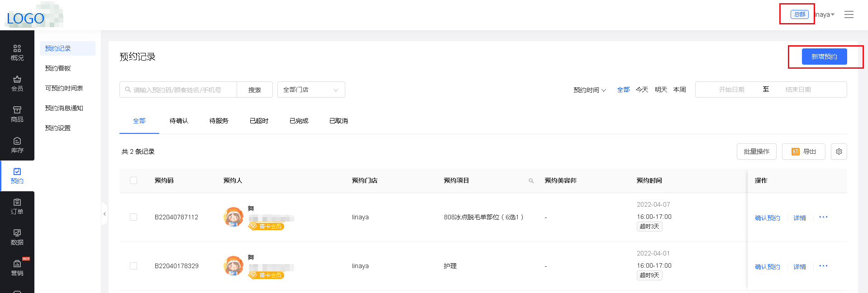Switch to the 已取消 tab

point(339,121)
